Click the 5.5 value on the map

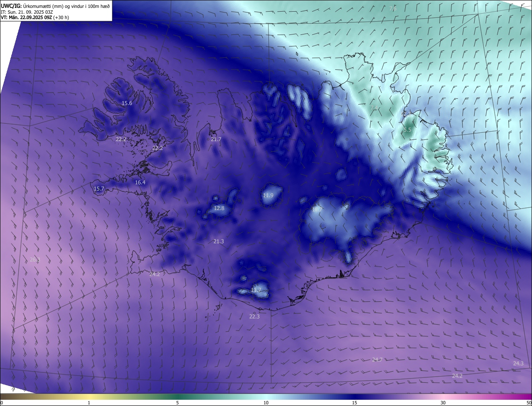[407, 130]
